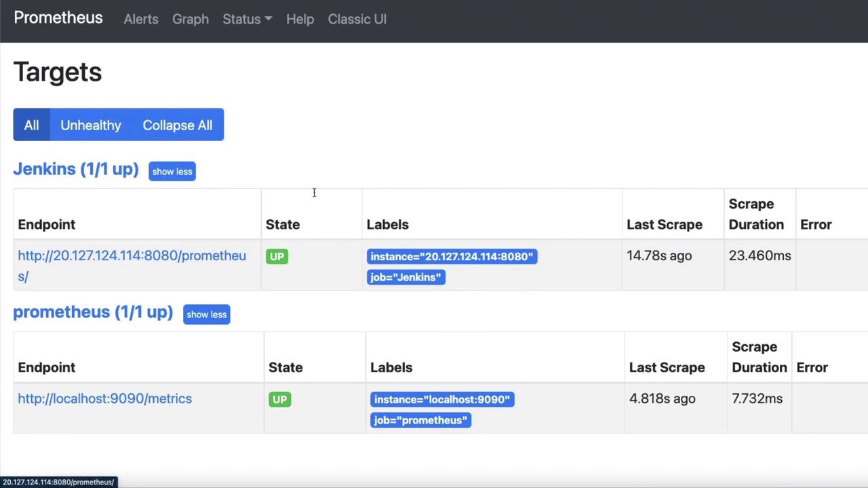Select the All targets filter
The height and width of the screenshot is (488, 868).
pyautogui.click(x=31, y=125)
